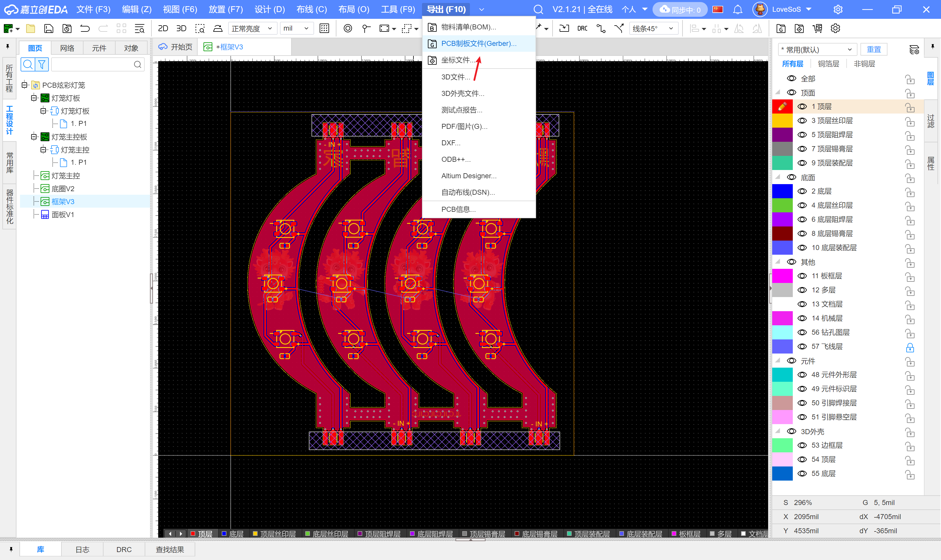Click the notification bell icon
This screenshot has height=560, width=941.
[x=738, y=9]
